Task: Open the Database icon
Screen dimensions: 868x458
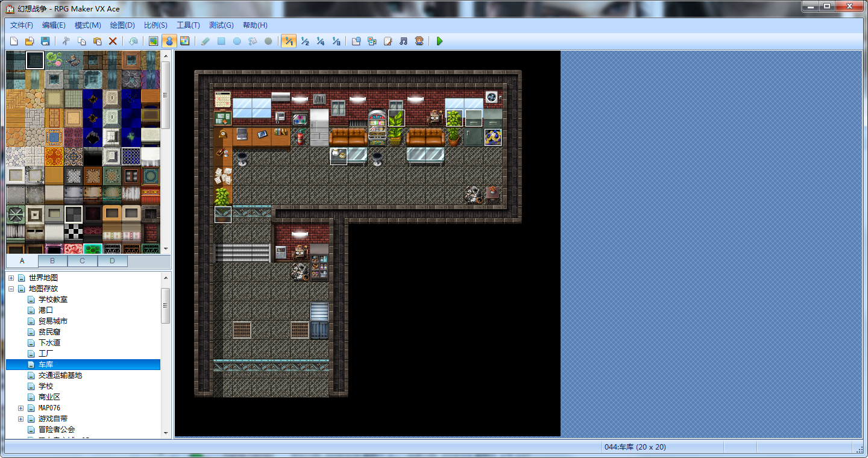Action: [x=356, y=41]
